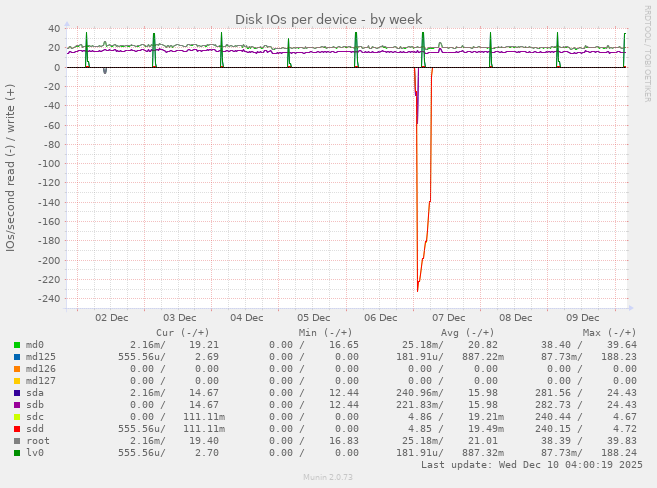
Task: Click the 'sdd' legend label
Action: pos(35,429)
